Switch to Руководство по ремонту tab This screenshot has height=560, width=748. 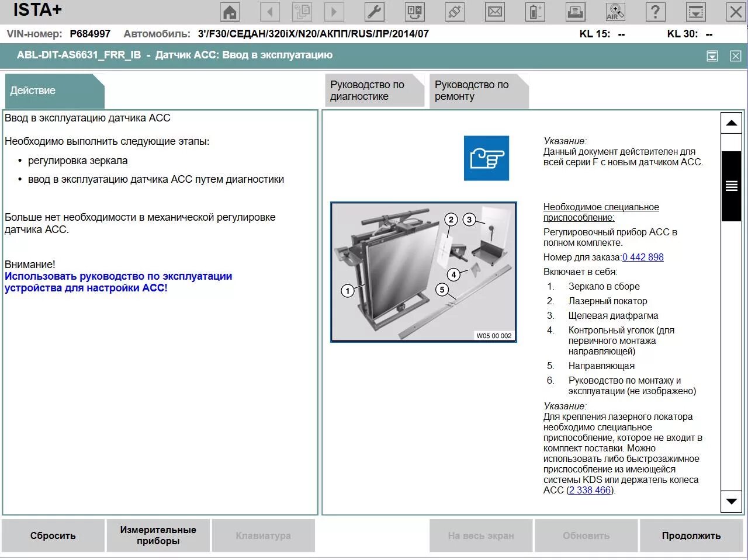(x=479, y=91)
